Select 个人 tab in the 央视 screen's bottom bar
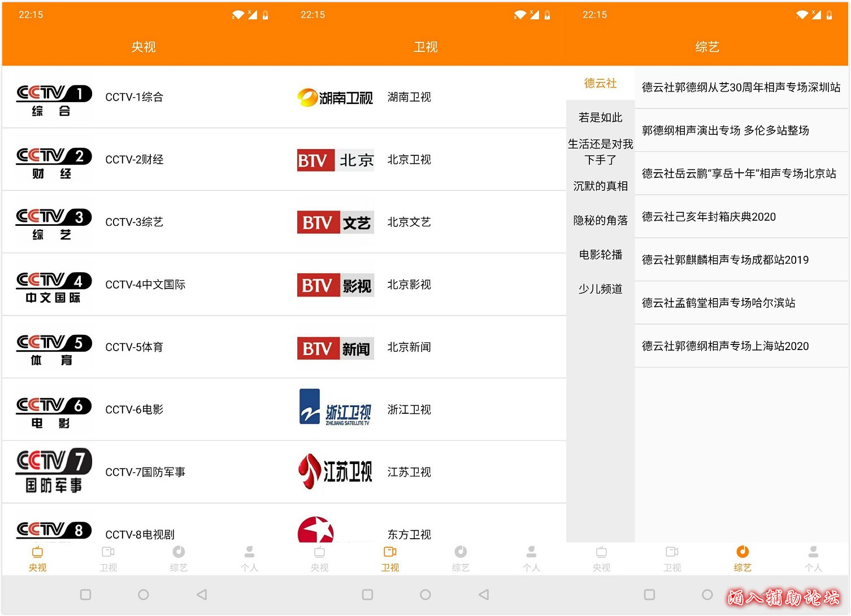 pyautogui.click(x=249, y=559)
